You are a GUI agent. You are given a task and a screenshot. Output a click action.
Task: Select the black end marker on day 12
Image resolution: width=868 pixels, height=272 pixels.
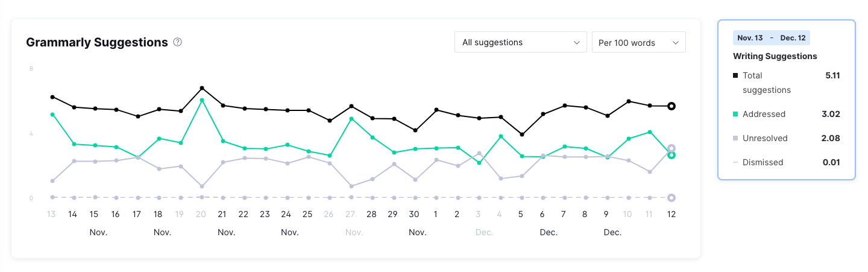click(671, 106)
